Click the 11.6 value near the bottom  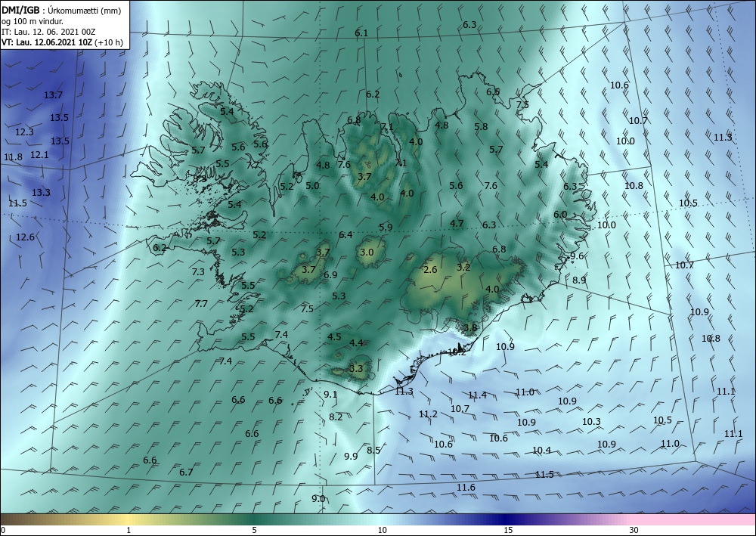pos(466,488)
